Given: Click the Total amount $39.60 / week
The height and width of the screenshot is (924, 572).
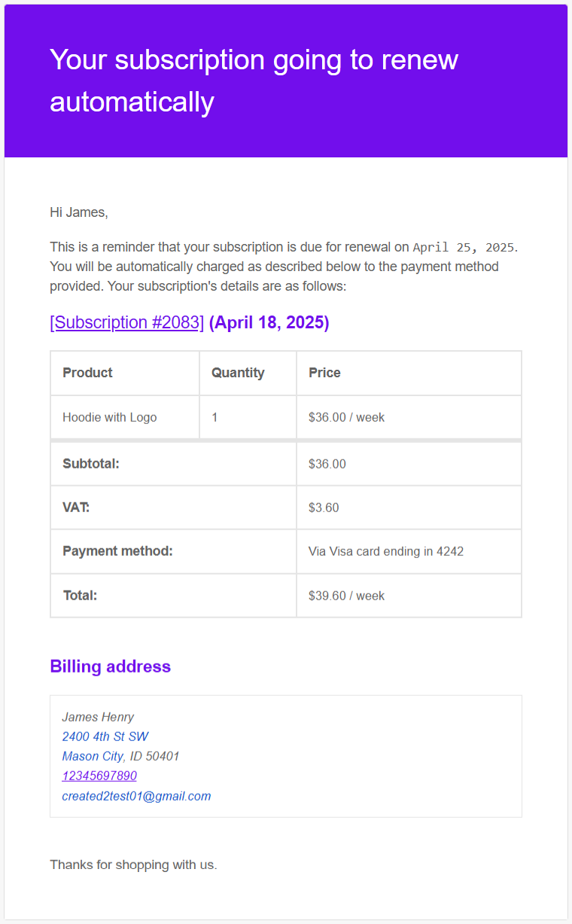Looking at the screenshot, I should click(x=346, y=596).
